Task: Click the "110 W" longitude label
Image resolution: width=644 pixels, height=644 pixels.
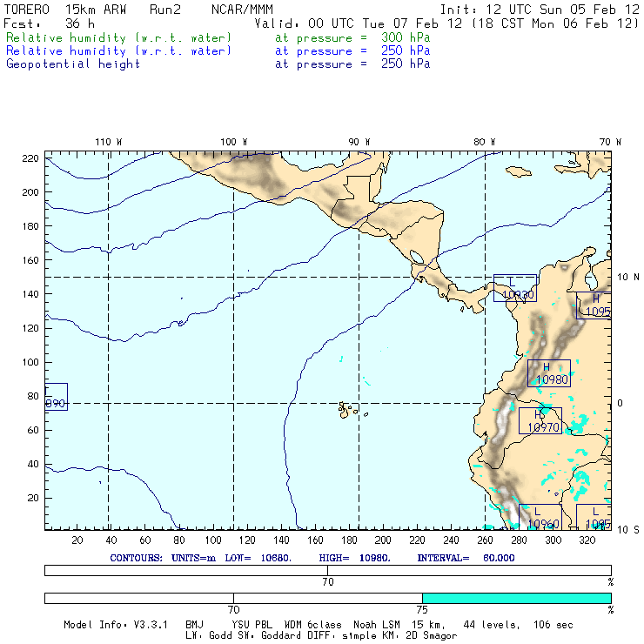Action: click(x=109, y=142)
